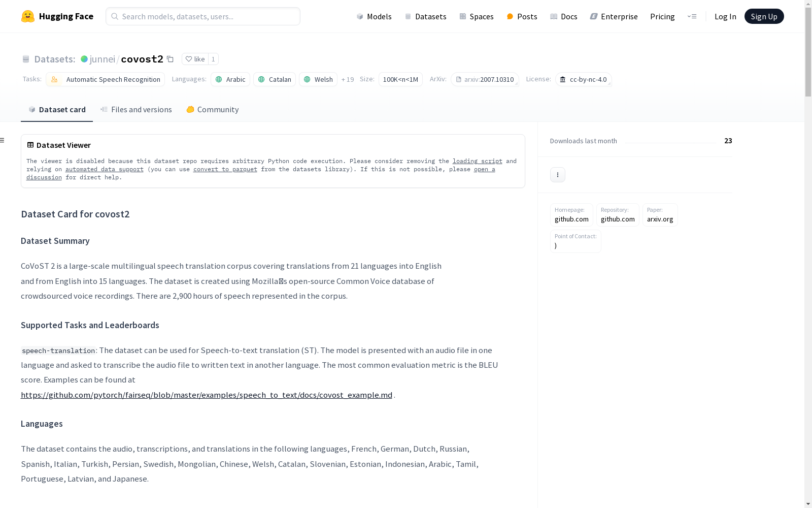
Task: Click the covost2 dataset name
Action: point(142,59)
